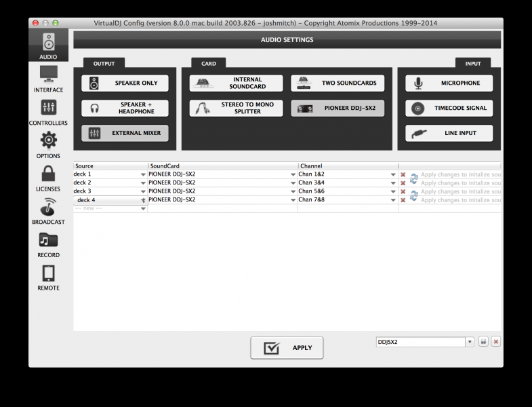Open the Options gear section
The image size is (532, 407).
coord(48,144)
